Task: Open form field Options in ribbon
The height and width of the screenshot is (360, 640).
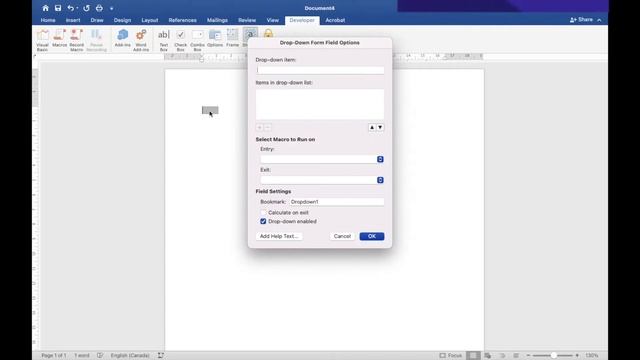Action: pyautogui.click(x=215, y=38)
